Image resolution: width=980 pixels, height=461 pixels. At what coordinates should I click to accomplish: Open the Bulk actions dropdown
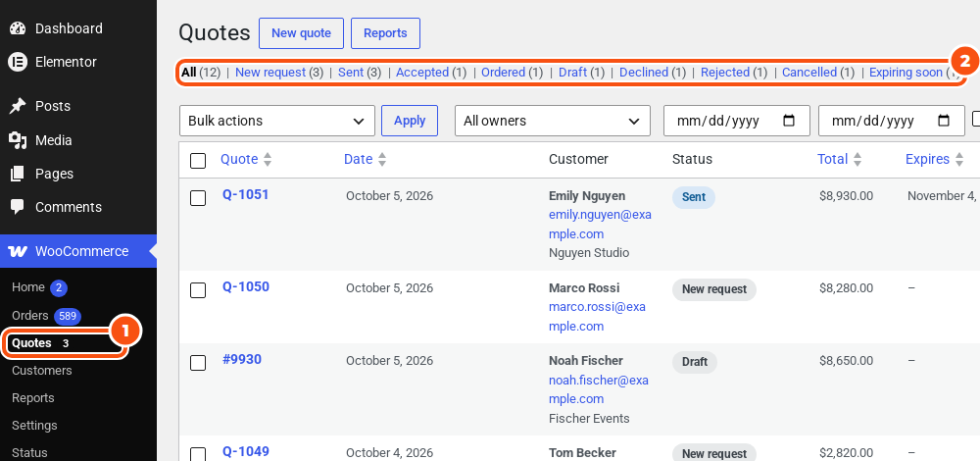pyautogui.click(x=277, y=121)
